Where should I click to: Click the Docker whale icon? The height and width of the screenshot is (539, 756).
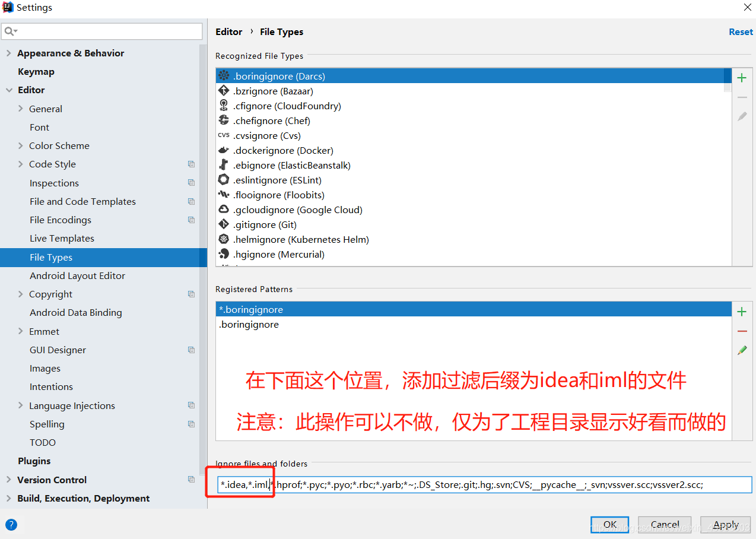coord(224,150)
